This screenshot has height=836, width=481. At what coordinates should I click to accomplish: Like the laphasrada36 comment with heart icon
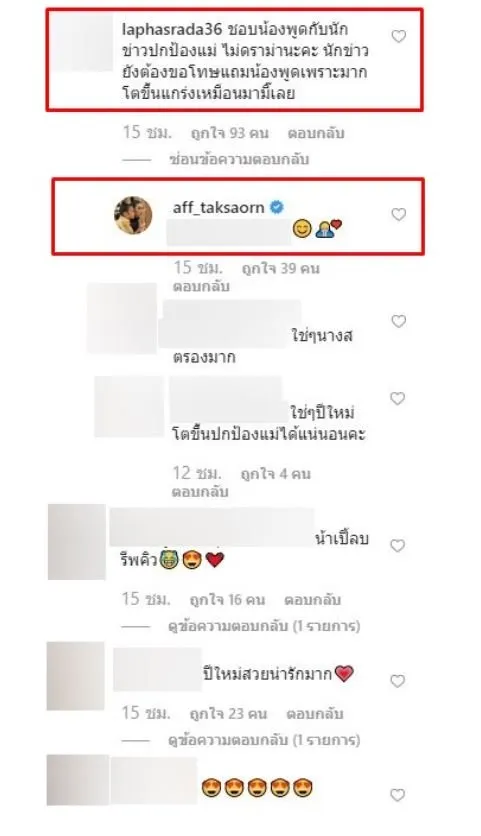point(399,36)
